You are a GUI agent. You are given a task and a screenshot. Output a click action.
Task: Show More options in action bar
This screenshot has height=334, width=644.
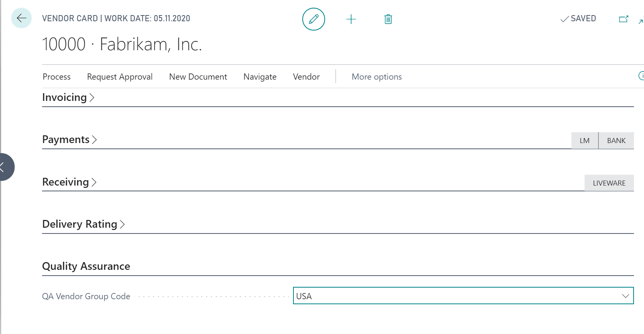point(377,77)
